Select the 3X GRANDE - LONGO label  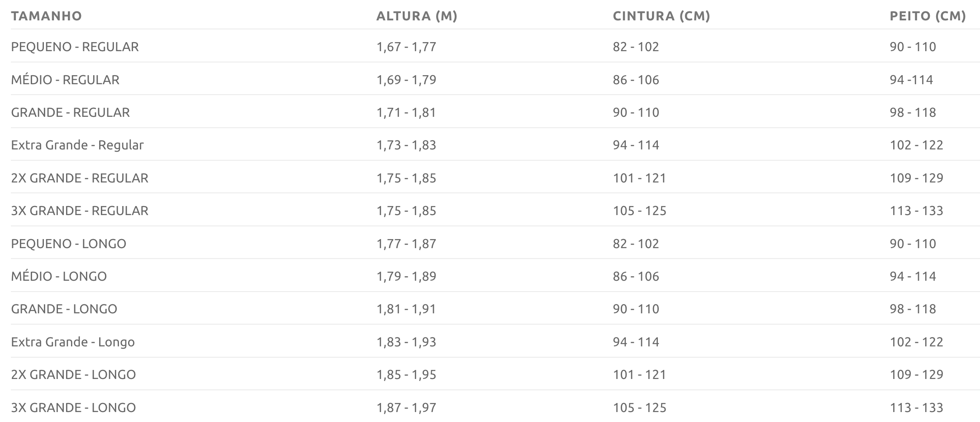[x=73, y=408]
